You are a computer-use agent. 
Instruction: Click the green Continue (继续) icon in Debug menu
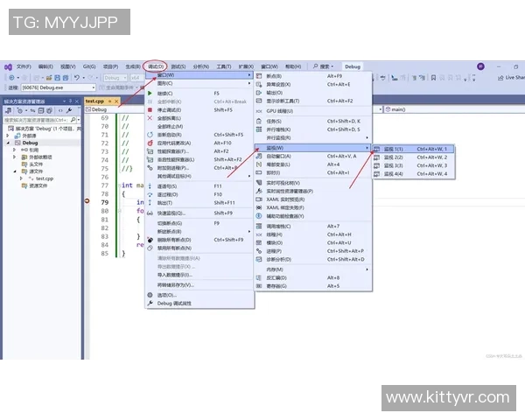click(150, 93)
